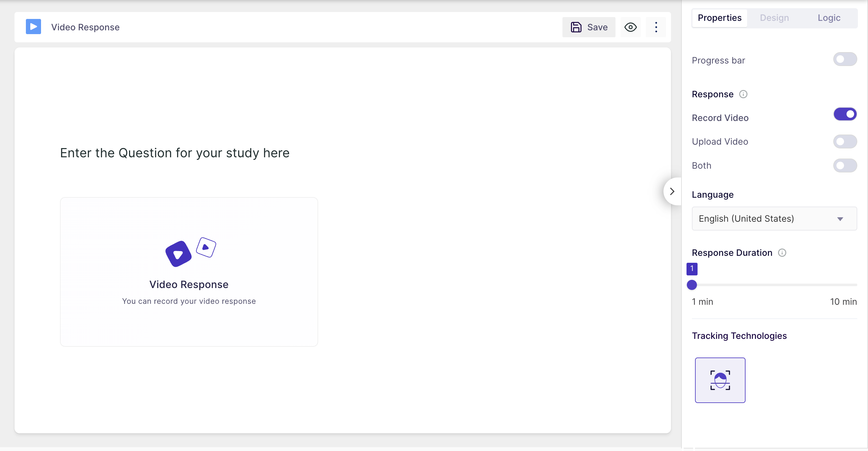This screenshot has width=868, height=451.
Task: Click the Response Duration slider handle
Action: click(692, 285)
